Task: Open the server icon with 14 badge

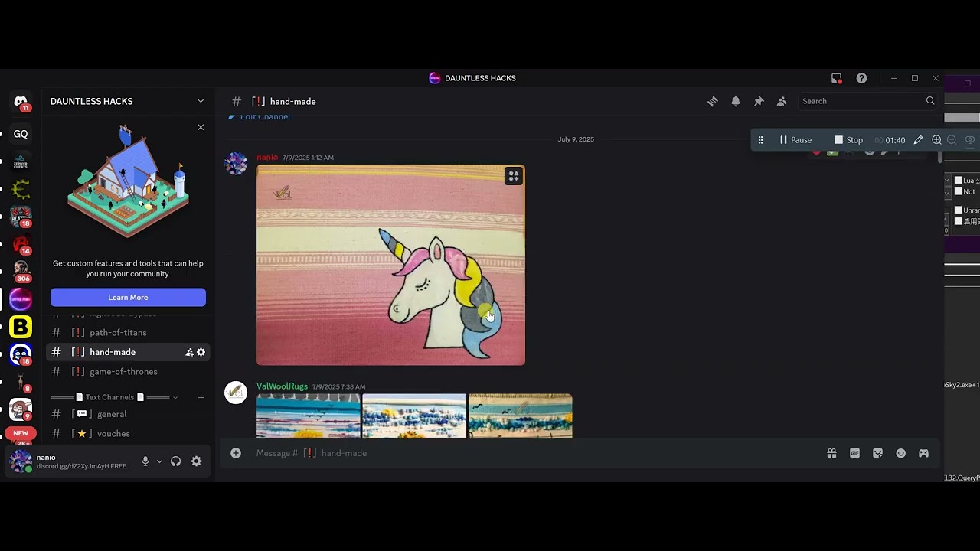Action: click(x=21, y=244)
